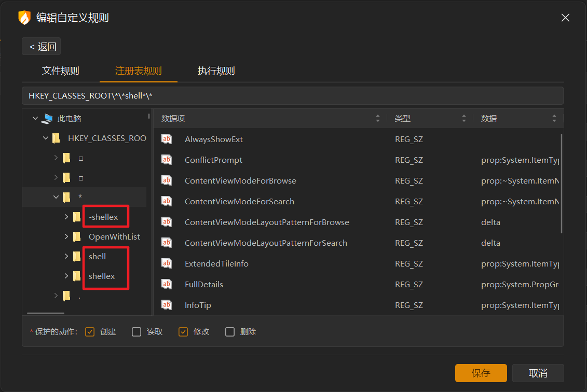Collapse the * registry key node
Viewport: 587px width, 392px height.
tap(56, 197)
